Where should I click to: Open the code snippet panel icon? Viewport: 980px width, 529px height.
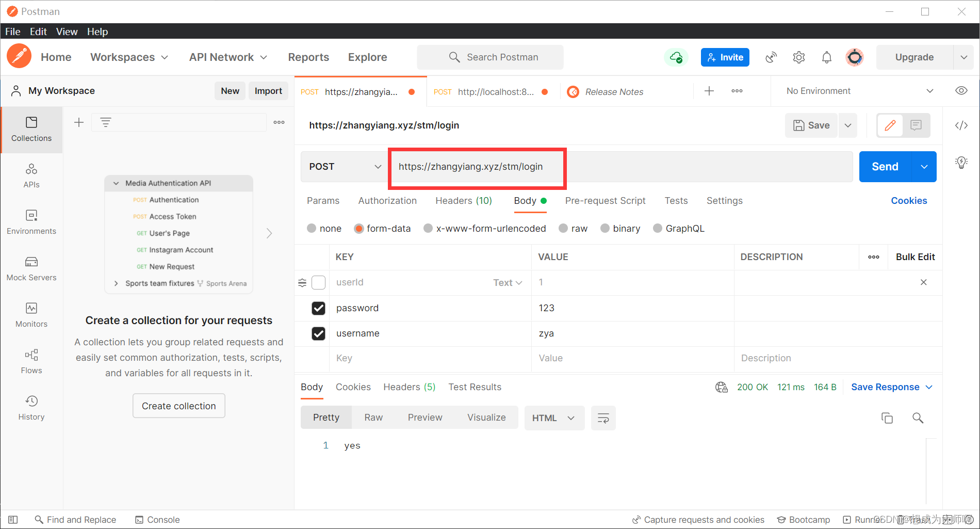961,125
